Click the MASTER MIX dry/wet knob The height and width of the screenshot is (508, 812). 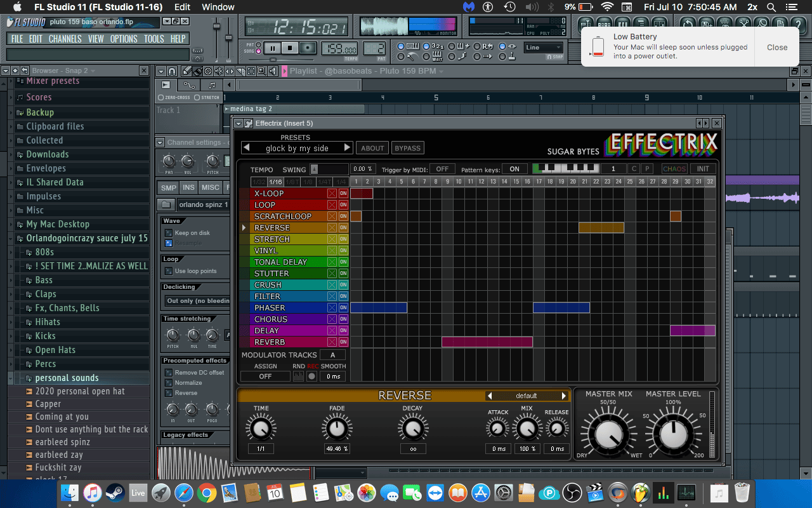click(x=609, y=434)
